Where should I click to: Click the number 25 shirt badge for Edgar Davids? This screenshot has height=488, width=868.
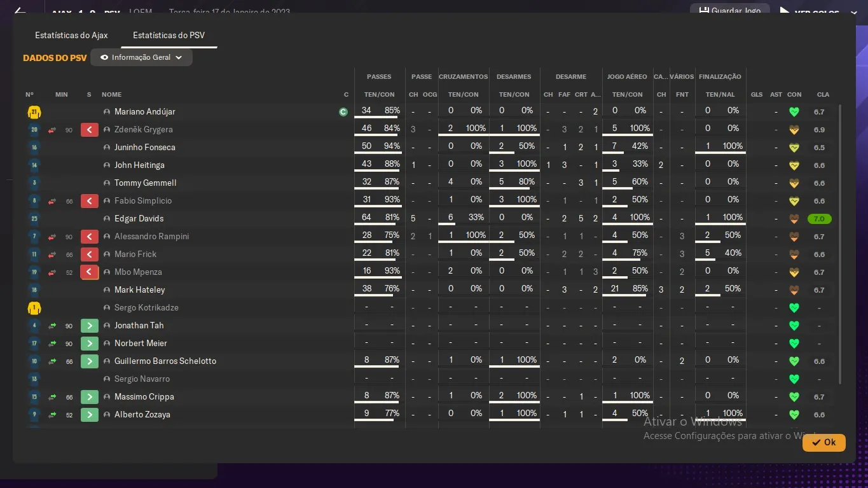(34, 219)
